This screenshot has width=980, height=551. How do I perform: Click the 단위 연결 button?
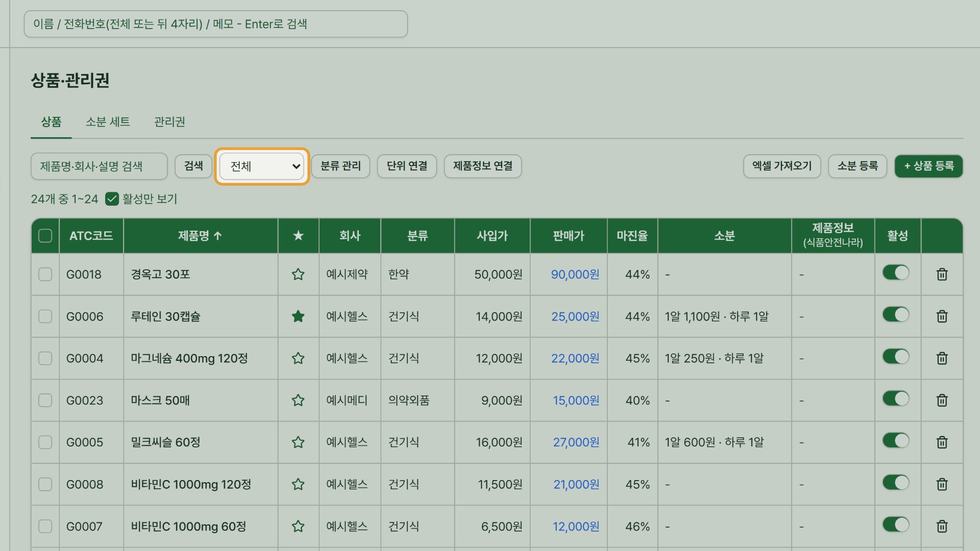tap(407, 166)
